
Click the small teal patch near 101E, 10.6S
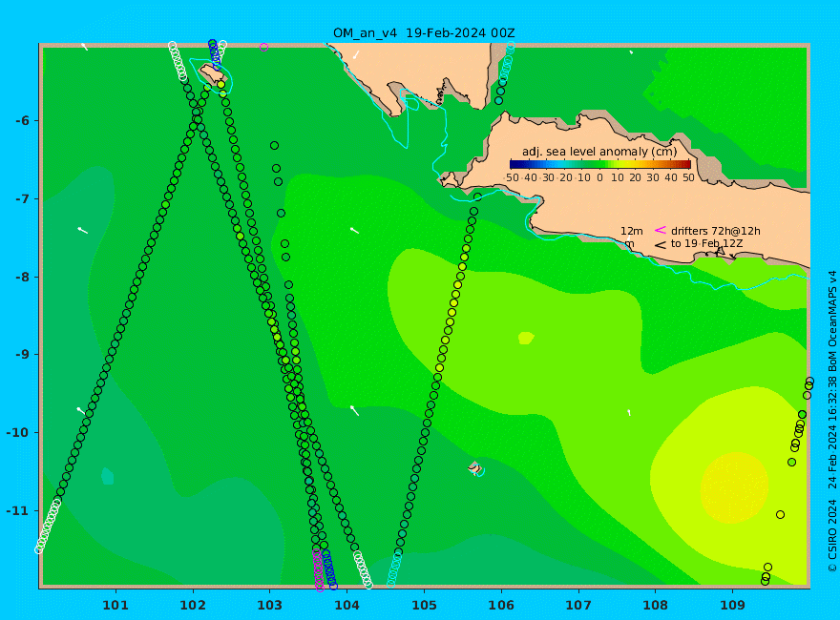pos(107,475)
